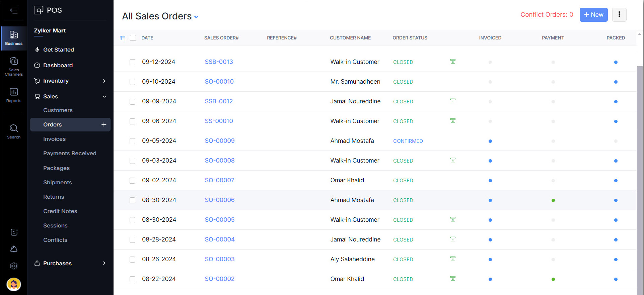Open the Reports icon in the left rail
Image resolution: width=644 pixels, height=295 pixels.
(14, 95)
